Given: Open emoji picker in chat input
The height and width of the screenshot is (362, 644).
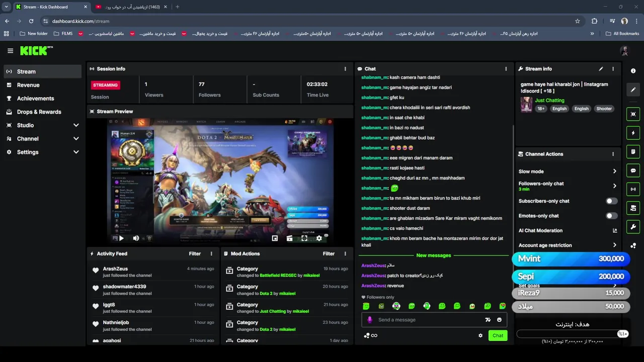Looking at the screenshot, I should 499,320.
